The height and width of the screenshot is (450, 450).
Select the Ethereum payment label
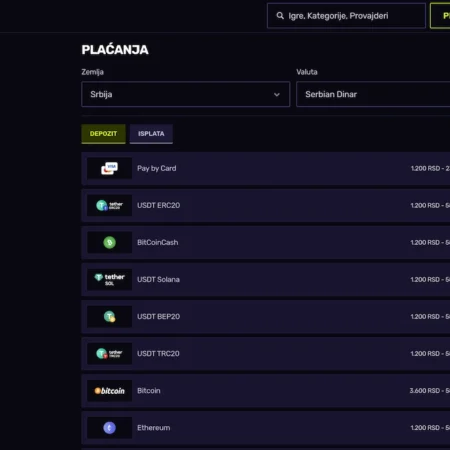154,428
